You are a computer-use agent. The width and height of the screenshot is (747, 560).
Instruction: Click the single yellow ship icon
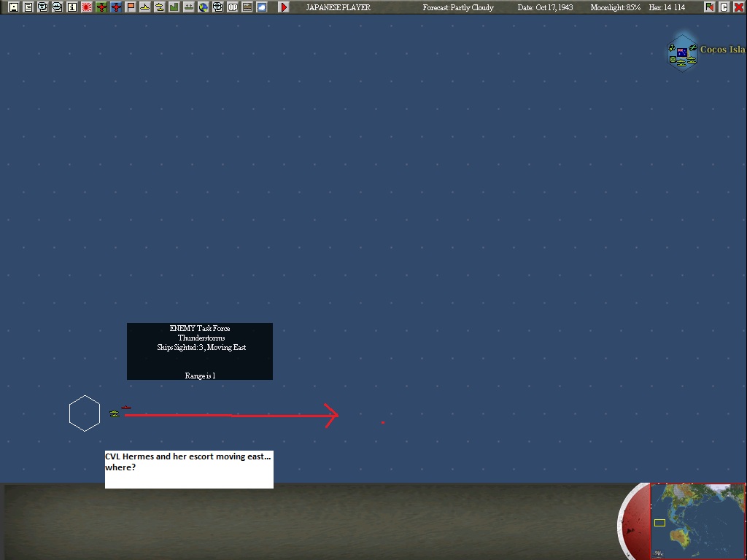(145, 7)
